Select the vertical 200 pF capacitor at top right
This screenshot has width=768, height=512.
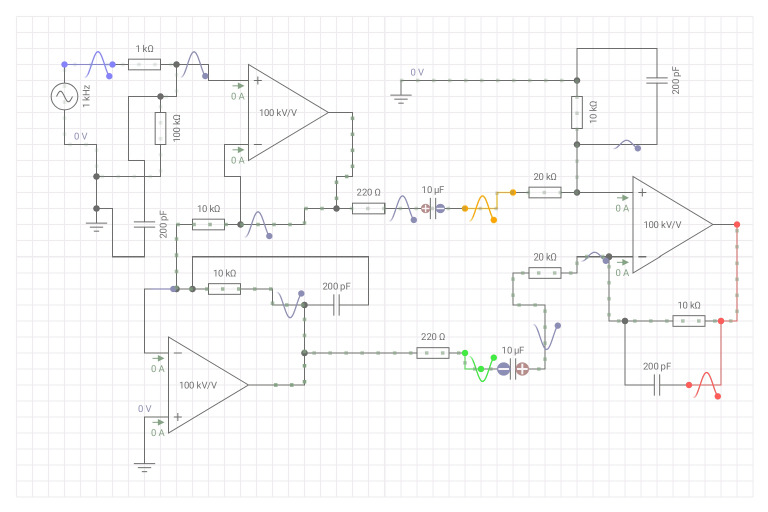tap(657, 80)
